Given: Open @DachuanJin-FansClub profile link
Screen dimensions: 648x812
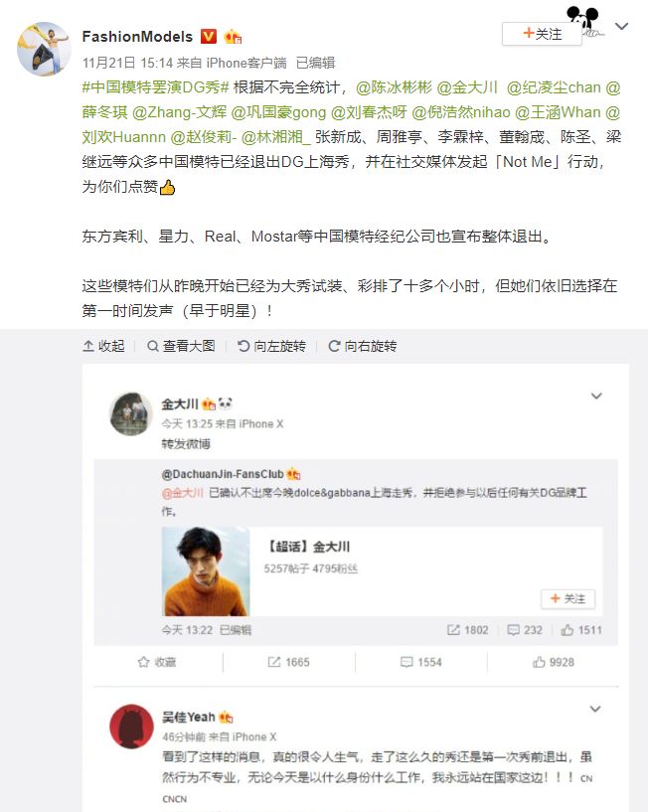Looking at the screenshot, I should click(223, 474).
